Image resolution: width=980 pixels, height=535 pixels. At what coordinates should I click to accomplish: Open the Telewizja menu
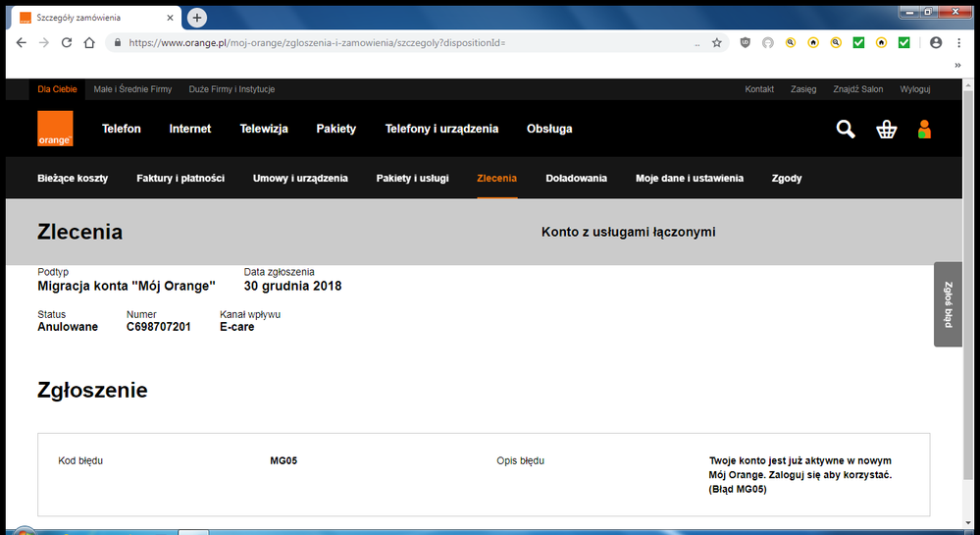264,129
